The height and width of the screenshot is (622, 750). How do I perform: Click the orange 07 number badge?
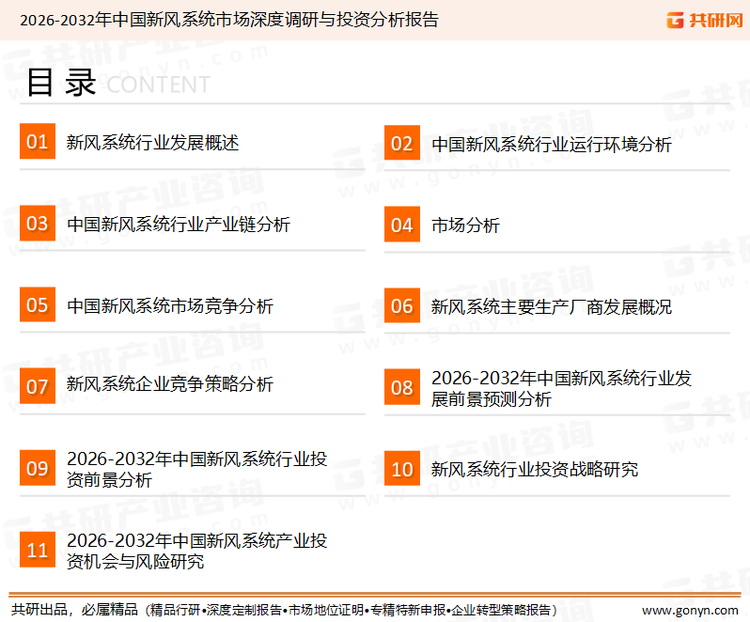click(x=37, y=386)
